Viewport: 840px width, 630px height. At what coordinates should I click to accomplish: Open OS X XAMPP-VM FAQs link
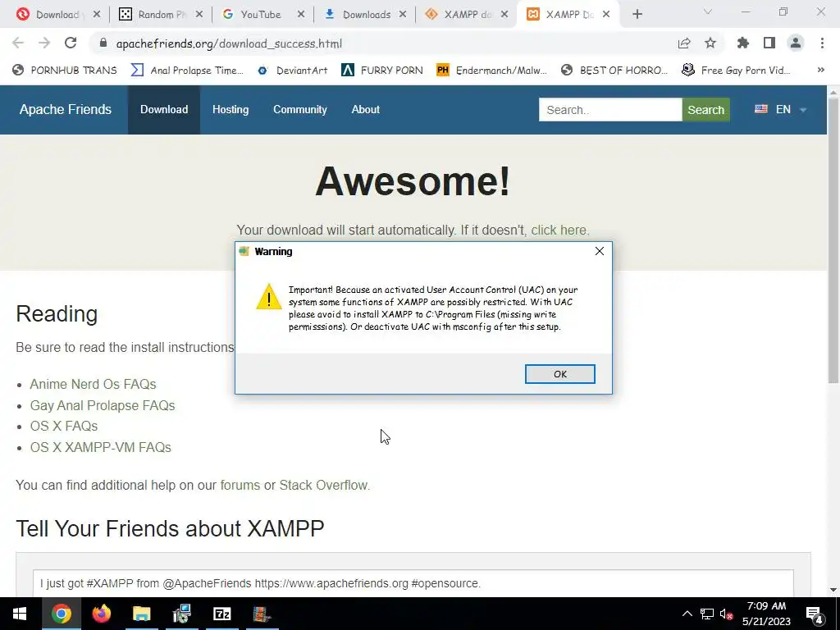(x=101, y=447)
